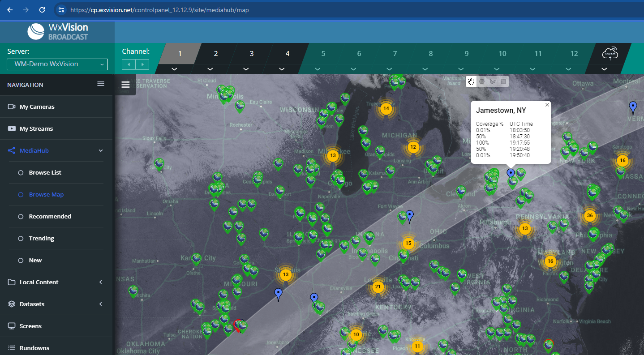Open the 16 cluster marker near Massachusetts
Screen dimensions: 644x355
tap(622, 160)
